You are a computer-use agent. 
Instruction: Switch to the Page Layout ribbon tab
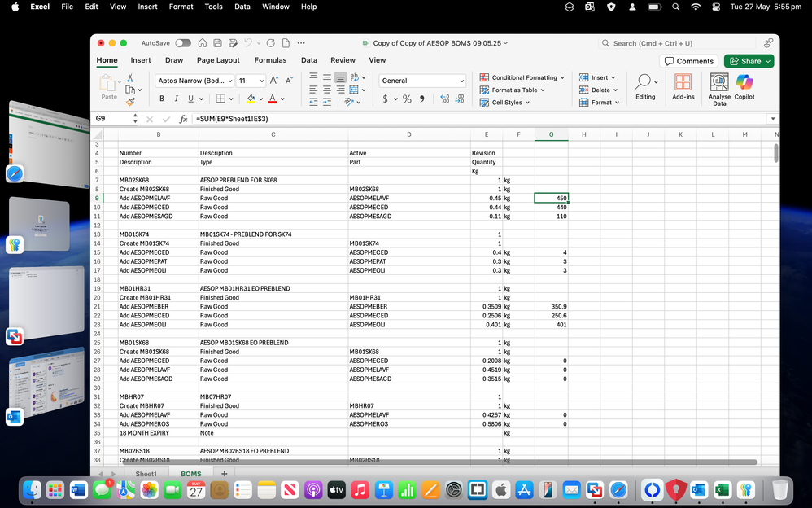pos(218,60)
